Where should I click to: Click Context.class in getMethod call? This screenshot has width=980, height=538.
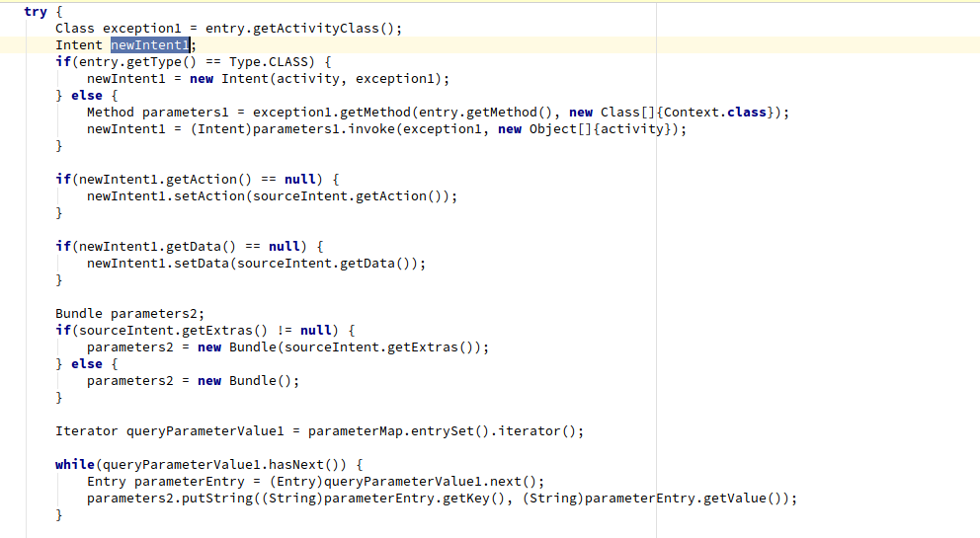click(715, 113)
